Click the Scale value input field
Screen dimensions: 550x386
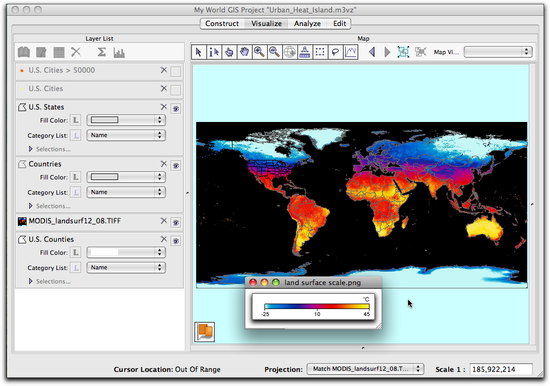(501, 369)
